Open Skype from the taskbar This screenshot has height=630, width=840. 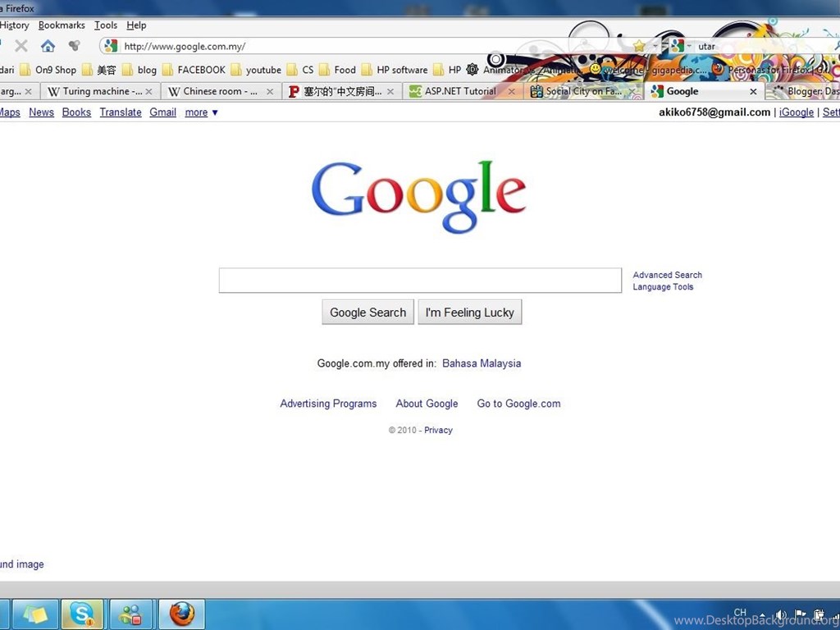[83, 614]
